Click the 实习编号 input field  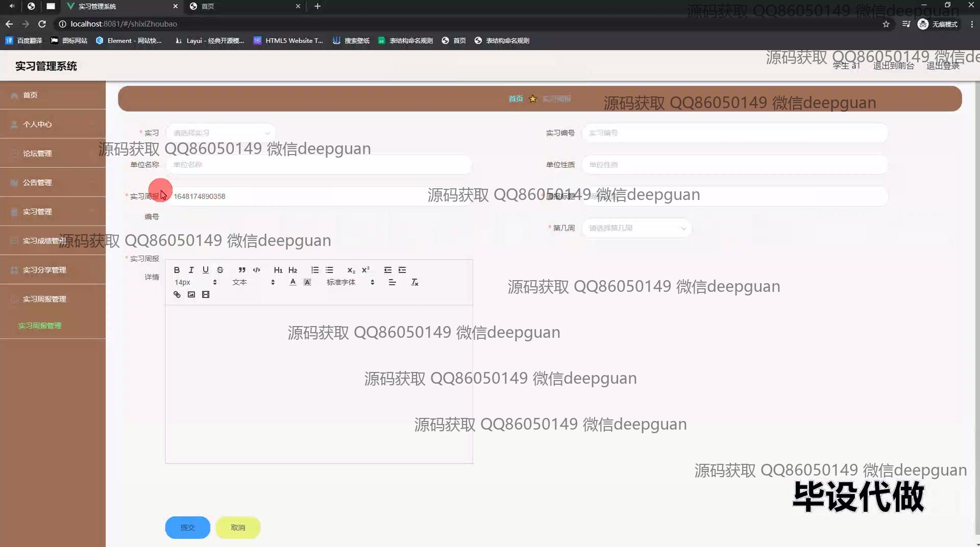click(735, 133)
